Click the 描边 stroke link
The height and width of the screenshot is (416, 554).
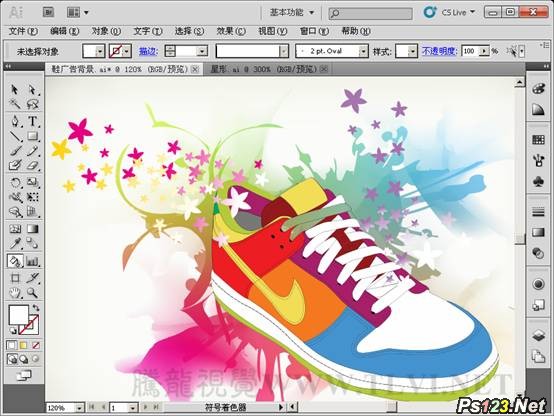tap(148, 51)
